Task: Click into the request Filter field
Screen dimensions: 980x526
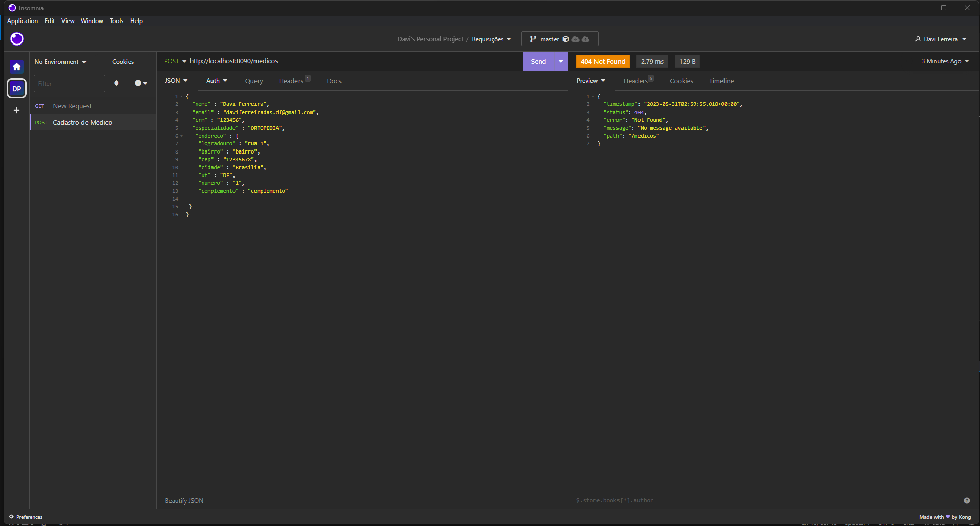Action: [70, 83]
